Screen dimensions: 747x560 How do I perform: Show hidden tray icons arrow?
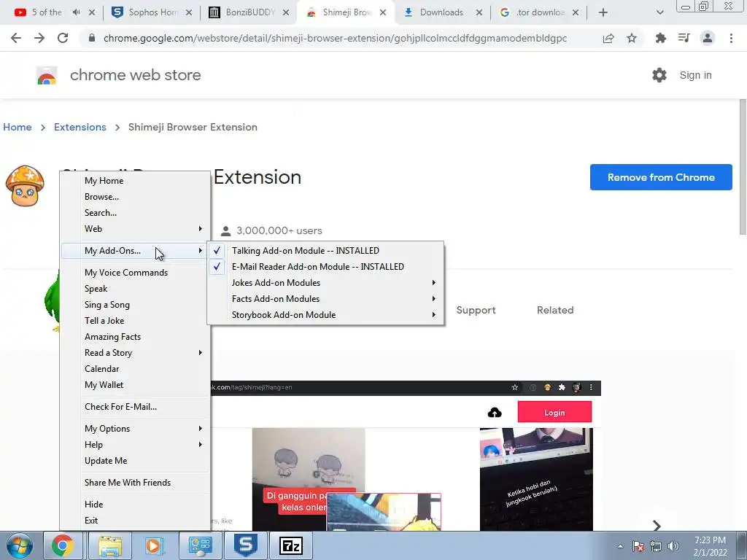click(x=620, y=546)
